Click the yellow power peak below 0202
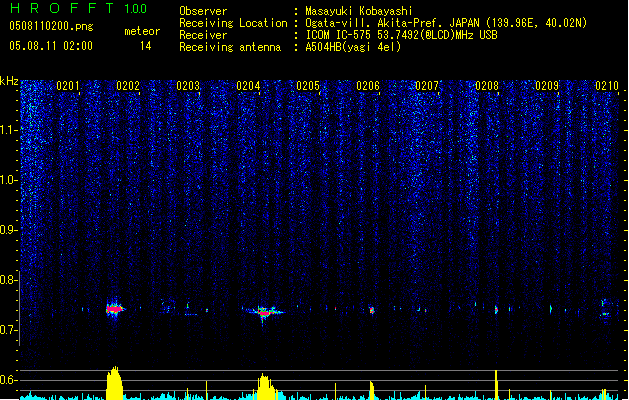This screenshot has width=629, height=400. tap(114, 383)
